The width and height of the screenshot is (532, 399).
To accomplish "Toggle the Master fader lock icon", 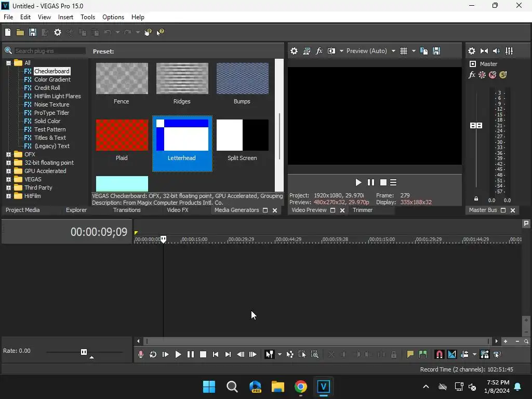I will tap(476, 198).
